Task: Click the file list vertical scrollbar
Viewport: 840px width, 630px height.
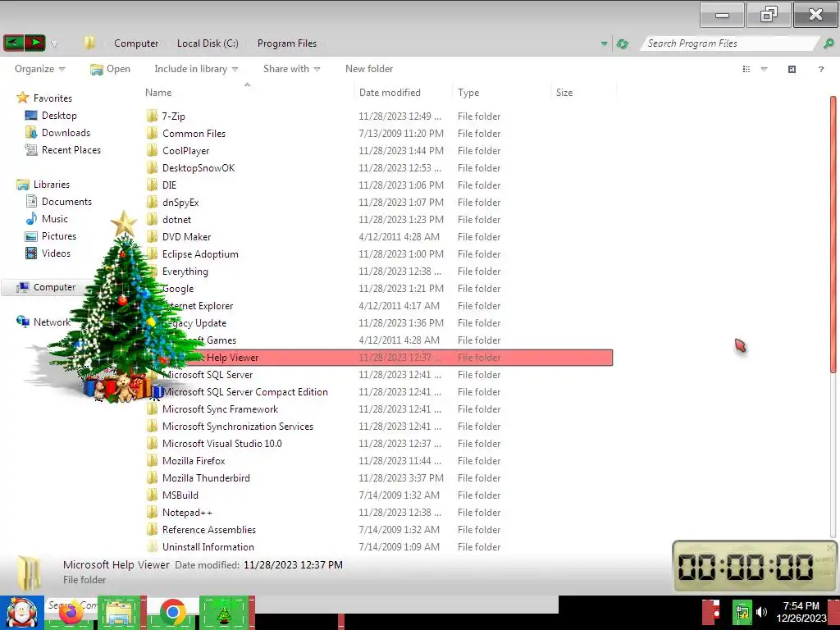Action: (x=833, y=234)
